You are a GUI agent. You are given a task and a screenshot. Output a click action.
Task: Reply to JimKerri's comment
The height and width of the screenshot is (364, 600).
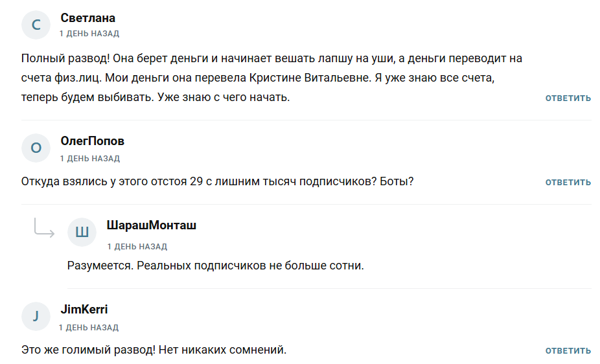568,351
